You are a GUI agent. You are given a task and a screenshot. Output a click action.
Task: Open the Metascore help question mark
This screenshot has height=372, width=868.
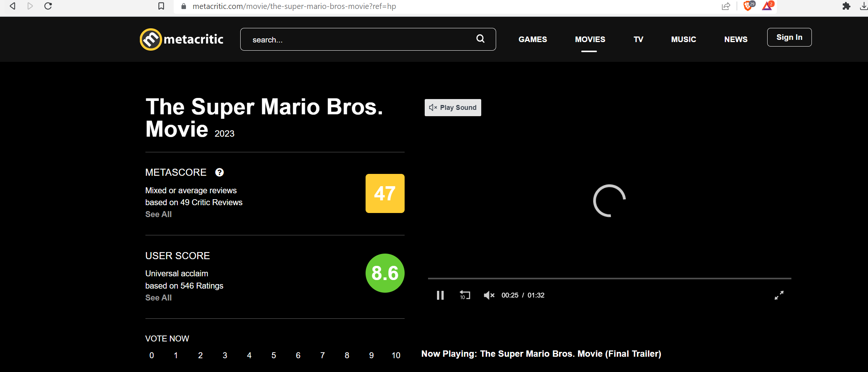click(219, 172)
